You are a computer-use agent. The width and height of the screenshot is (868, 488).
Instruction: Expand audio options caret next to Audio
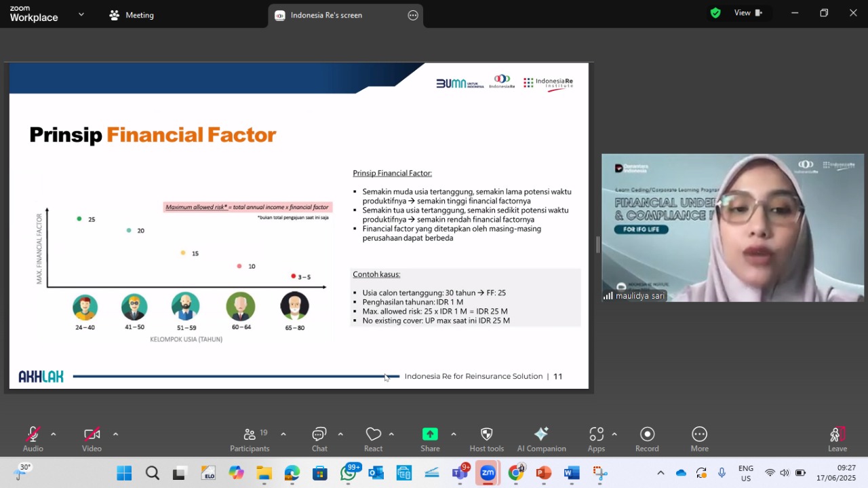click(x=53, y=434)
